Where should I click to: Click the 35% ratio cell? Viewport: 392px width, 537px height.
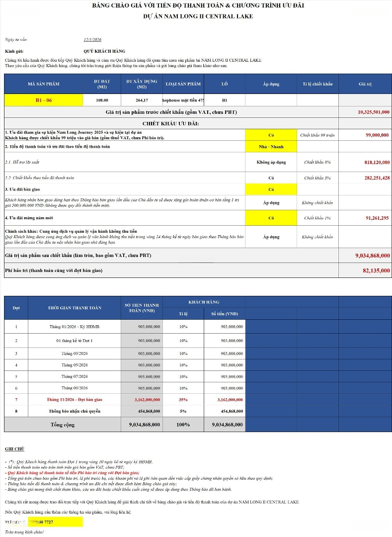[x=183, y=399]
